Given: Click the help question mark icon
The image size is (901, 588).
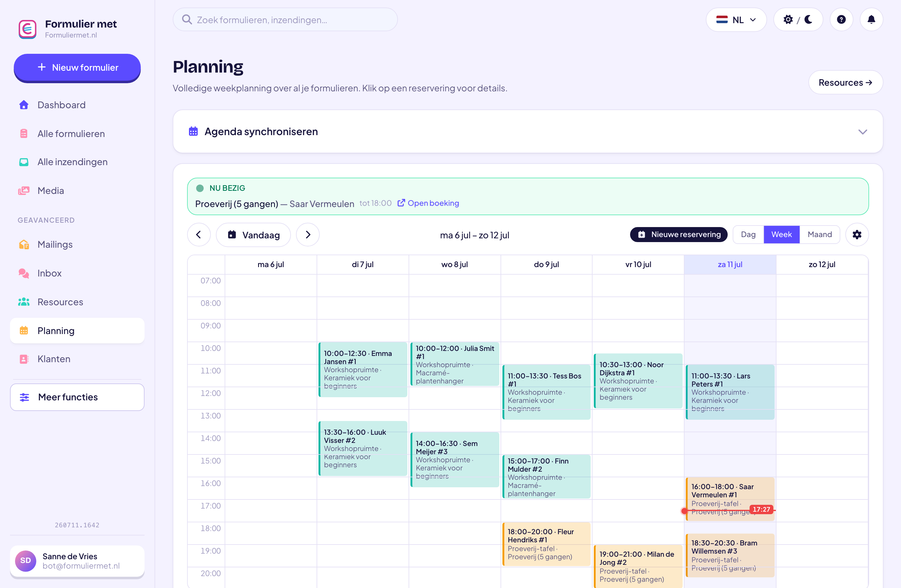Looking at the screenshot, I should pos(841,20).
